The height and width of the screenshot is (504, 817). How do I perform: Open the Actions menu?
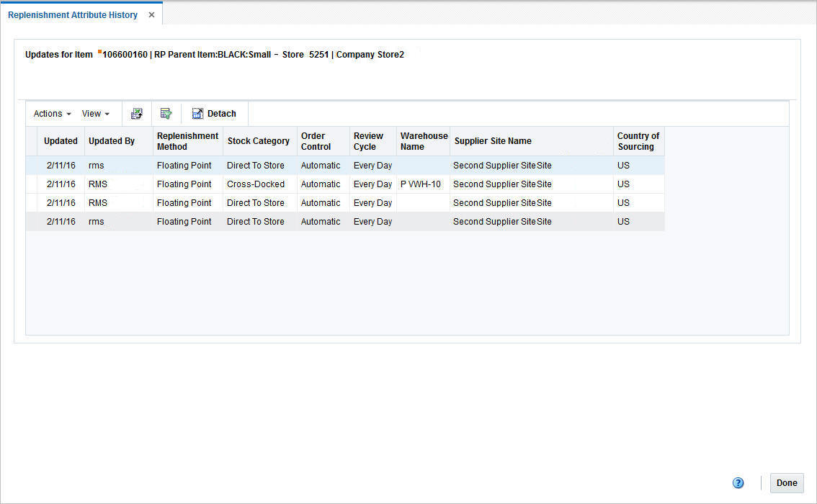point(47,113)
